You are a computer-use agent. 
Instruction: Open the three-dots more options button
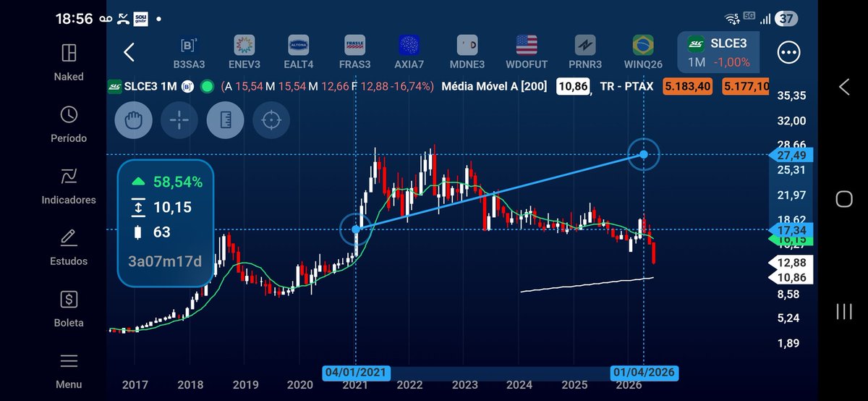coord(788,52)
